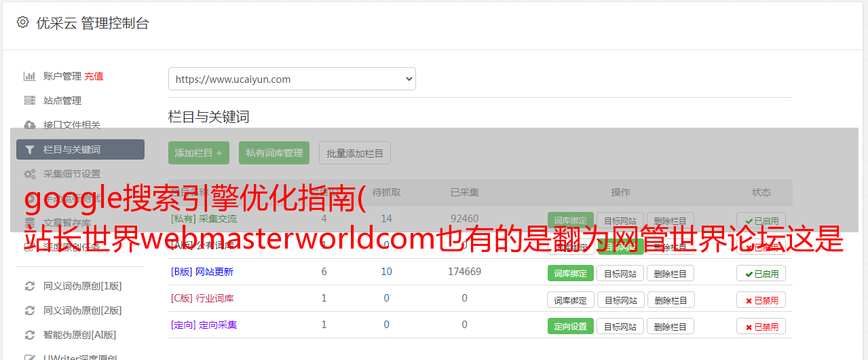
Task: Click 目标网站 in the 定向采集 row
Action: coord(620,326)
